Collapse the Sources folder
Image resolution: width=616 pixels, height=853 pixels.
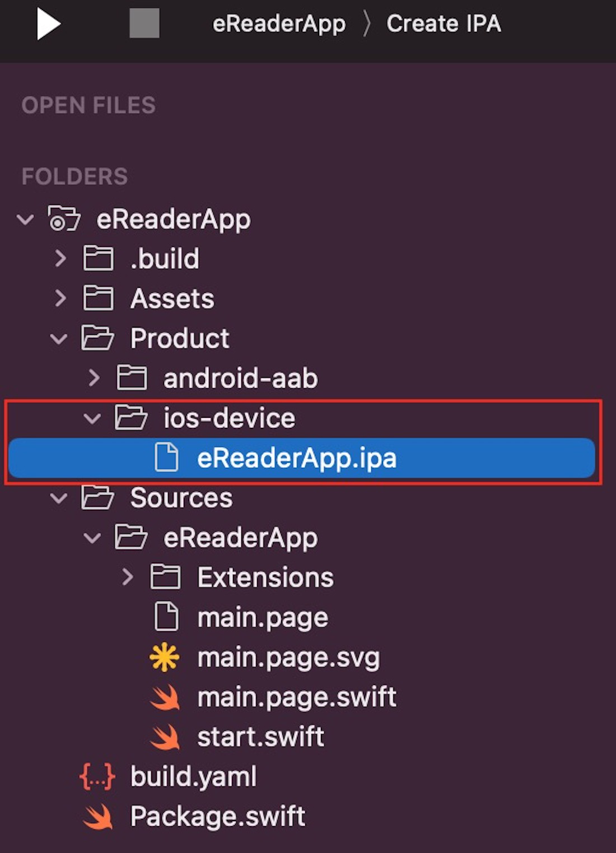point(59,498)
